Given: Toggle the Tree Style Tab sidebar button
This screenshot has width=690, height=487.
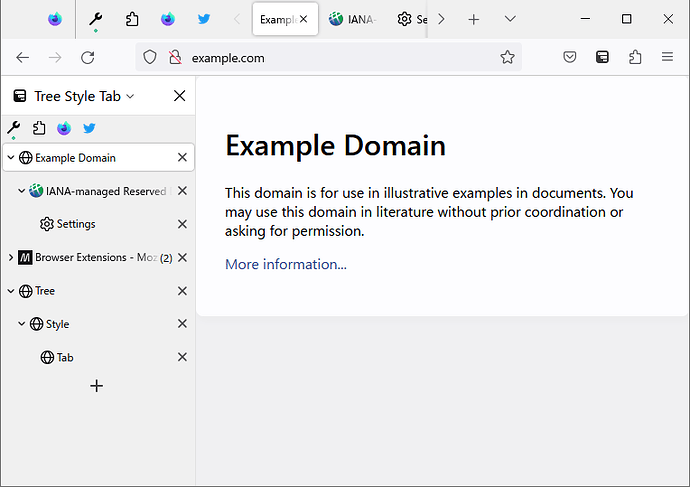Looking at the screenshot, I should coord(602,58).
